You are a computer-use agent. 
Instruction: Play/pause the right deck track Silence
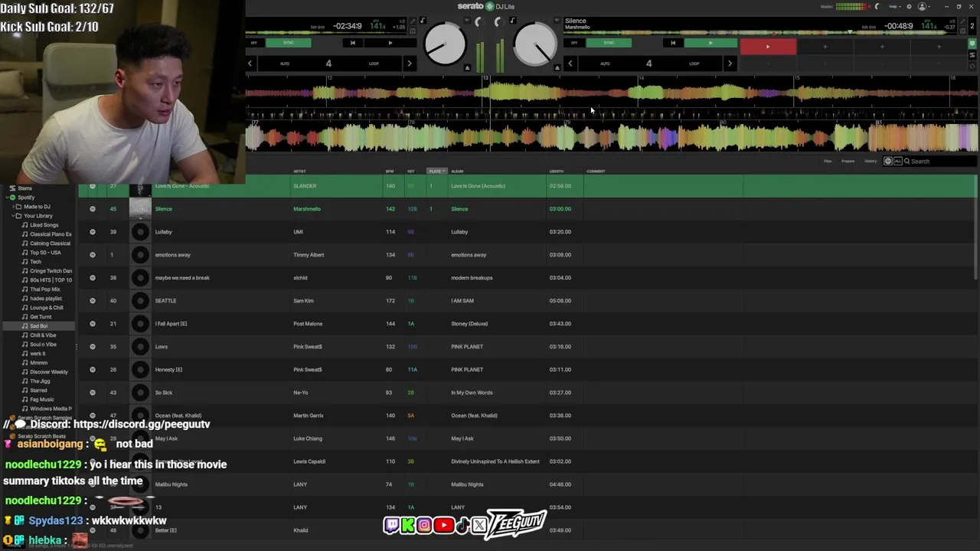(x=710, y=43)
